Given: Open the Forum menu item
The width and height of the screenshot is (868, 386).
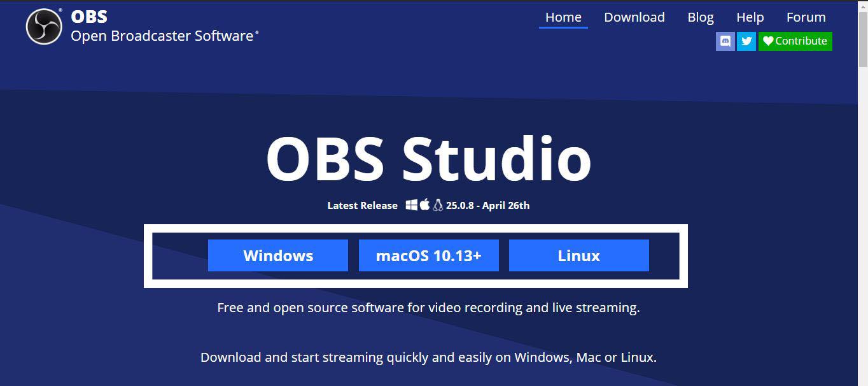Looking at the screenshot, I should point(806,17).
